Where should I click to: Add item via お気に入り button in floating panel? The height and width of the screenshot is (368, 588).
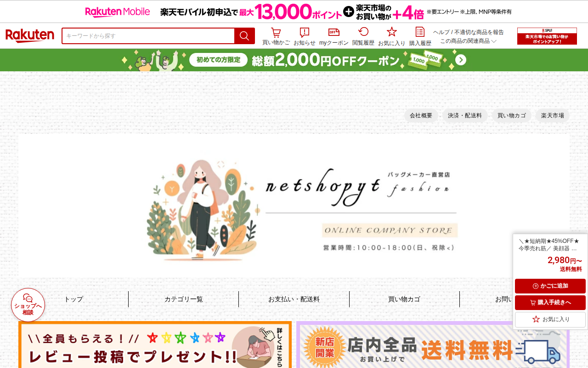[550, 319]
